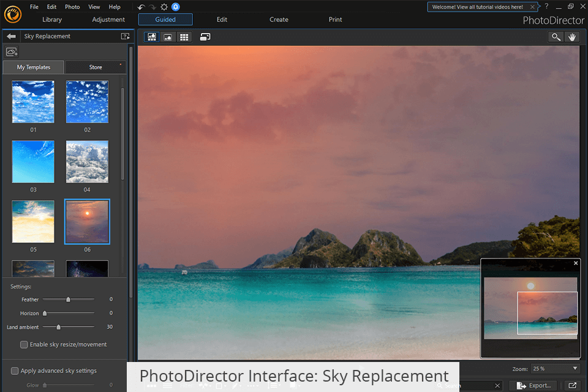
Task: Select the zoom magnifier tool
Action: pyautogui.click(x=556, y=37)
